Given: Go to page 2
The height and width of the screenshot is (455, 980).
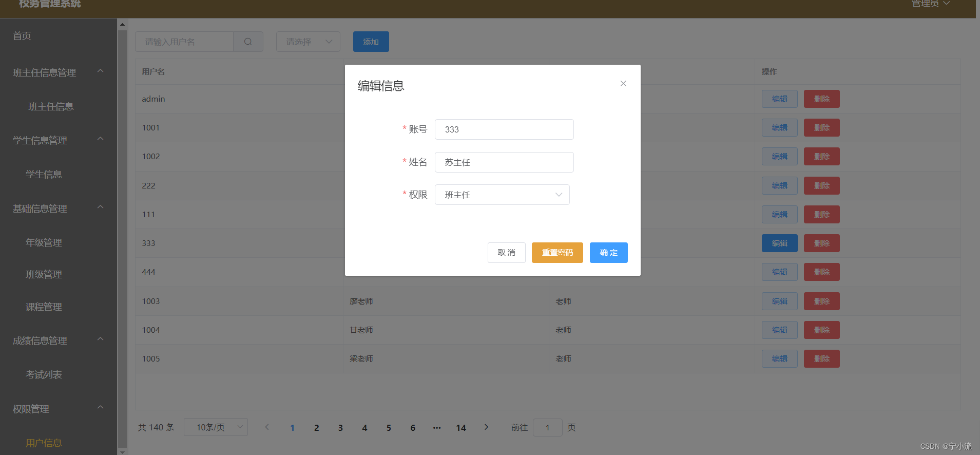Looking at the screenshot, I should point(317,428).
